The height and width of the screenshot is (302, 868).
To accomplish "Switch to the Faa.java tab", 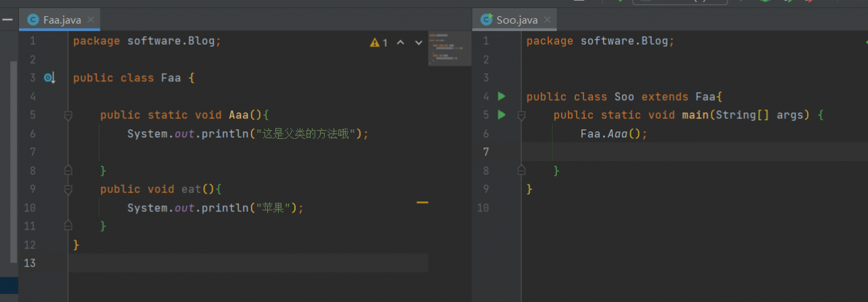I will pos(62,20).
